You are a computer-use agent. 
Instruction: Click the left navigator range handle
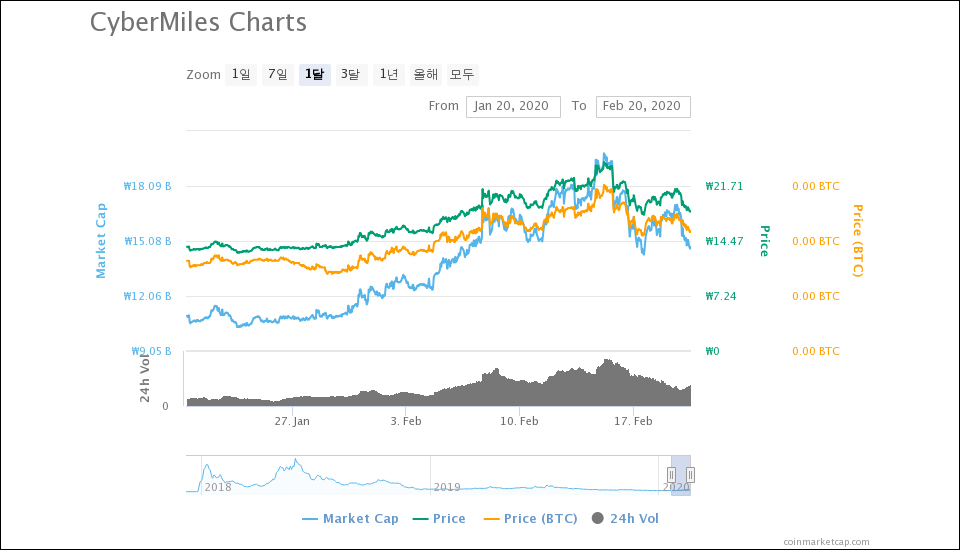[x=671, y=475]
